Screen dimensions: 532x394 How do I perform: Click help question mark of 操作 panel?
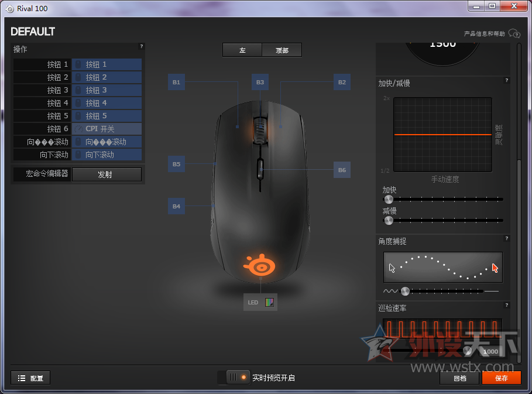click(x=142, y=46)
